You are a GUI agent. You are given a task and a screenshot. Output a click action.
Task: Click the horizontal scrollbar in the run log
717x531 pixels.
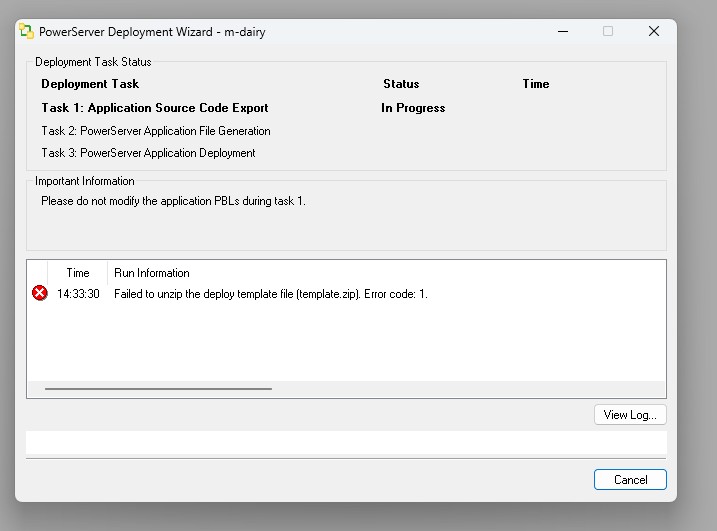click(158, 388)
